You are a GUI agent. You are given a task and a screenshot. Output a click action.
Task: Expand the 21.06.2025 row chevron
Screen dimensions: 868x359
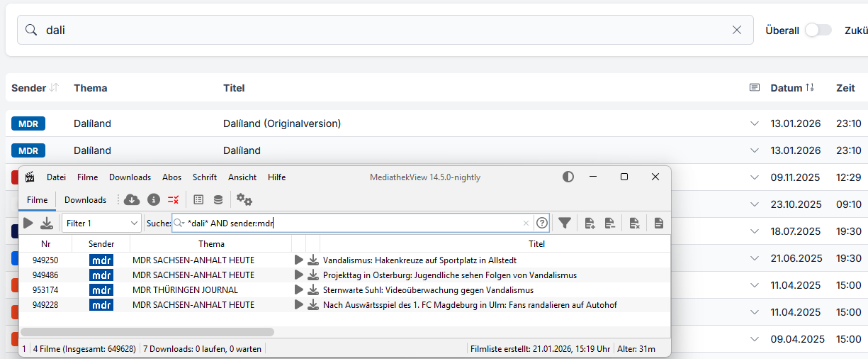(755, 258)
